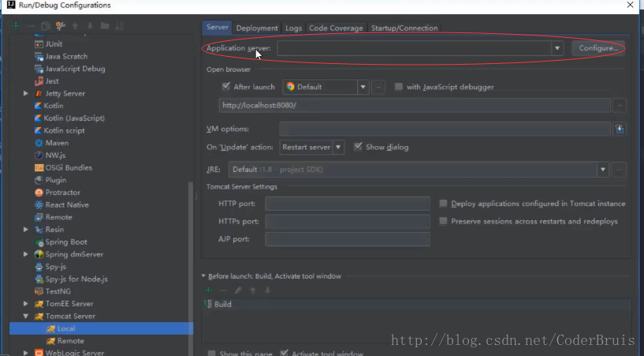Viewport: 644px width, 356px height.
Task: Enable Deploy applications configured in Tomcat instance
Action: (443, 204)
